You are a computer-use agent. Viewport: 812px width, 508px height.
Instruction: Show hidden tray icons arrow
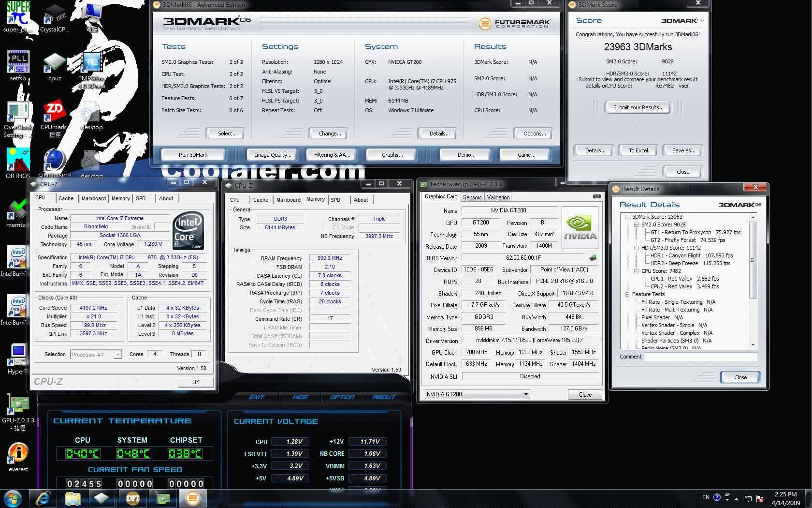[736, 498]
